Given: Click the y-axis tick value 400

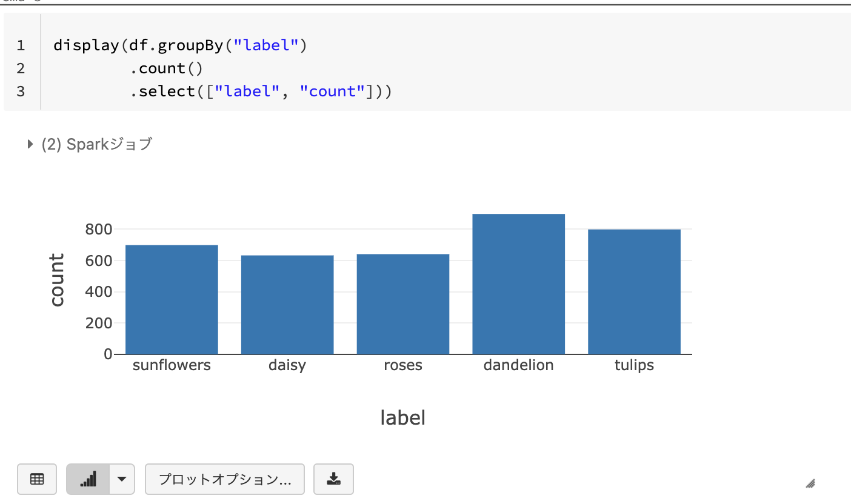Looking at the screenshot, I should 99,292.
